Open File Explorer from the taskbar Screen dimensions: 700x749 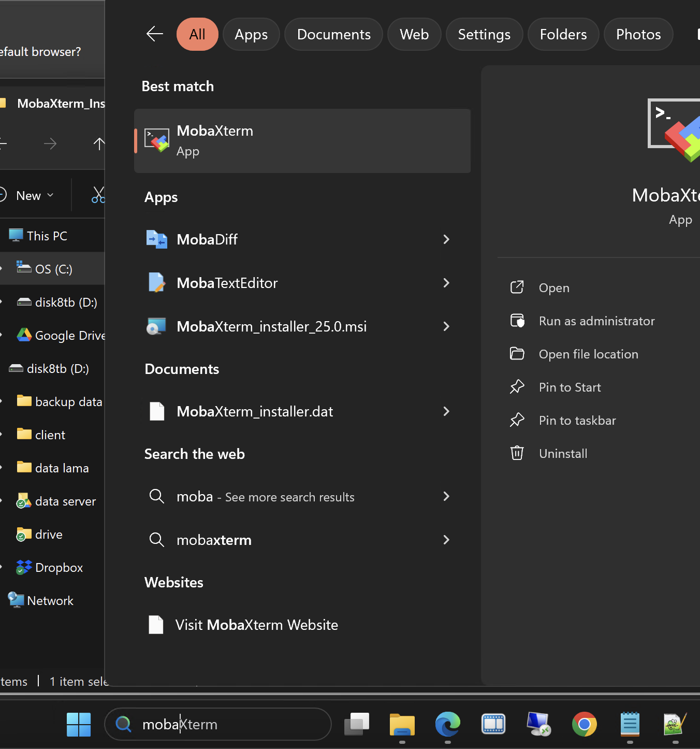[402, 724]
